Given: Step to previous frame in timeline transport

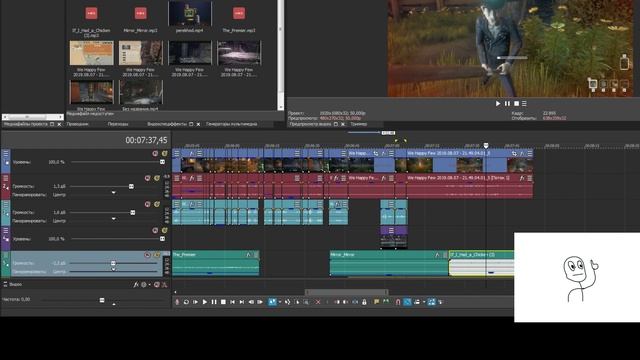Looking at the screenshot, I should 251,302.
